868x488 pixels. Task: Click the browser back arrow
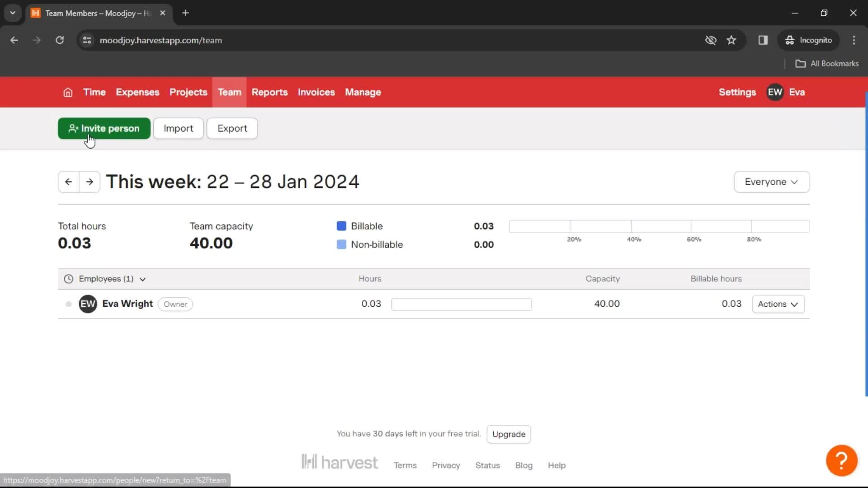(x=14, y=40)
